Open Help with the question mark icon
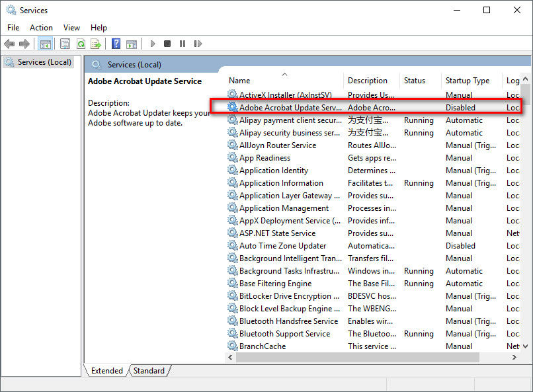533x392 pixels. coord(116,44)
